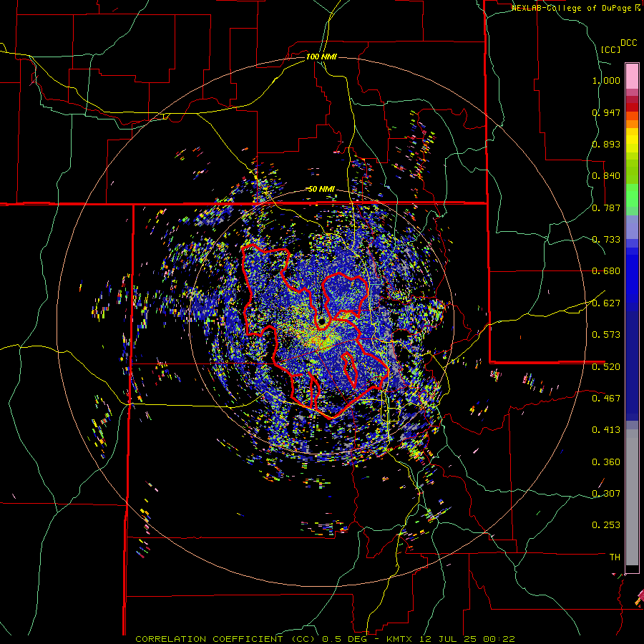Pick the gray segment of the color bar
Screen dimensions: 644x644
pos(632,497)
